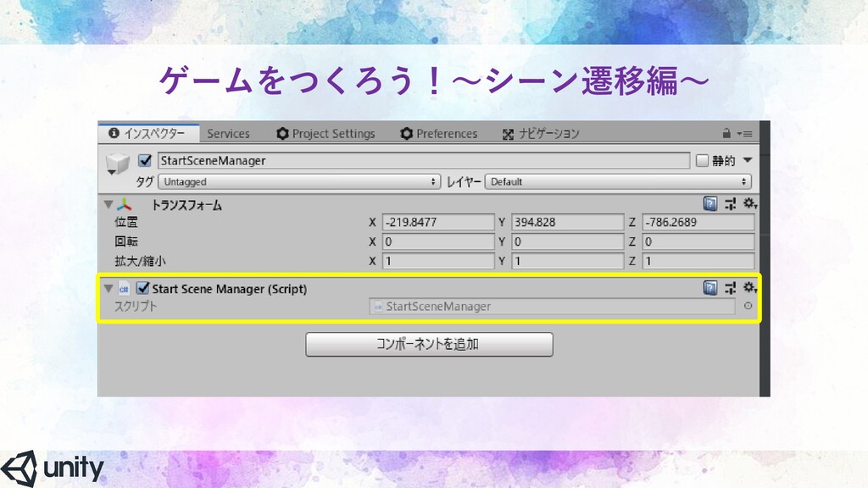This screenshot has width=868, height=488.
Task: Click the Start Scene Manager (Script) title
Action: (x=229, y=289)
